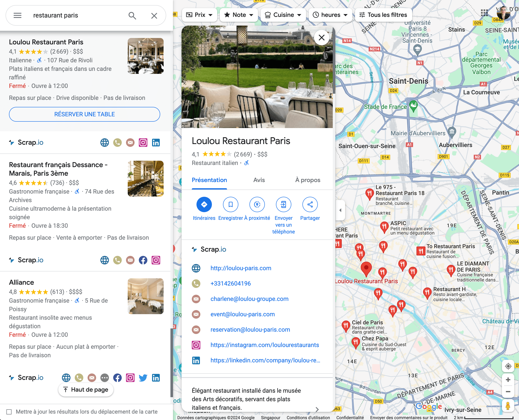Open the Google apps grid icon
The image size is (519, 420).
coord(484,13)
